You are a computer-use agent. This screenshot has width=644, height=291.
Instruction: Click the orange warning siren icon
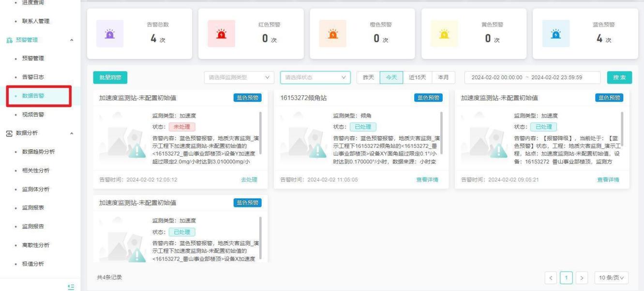pyautogui.click(x=332, y=34)
